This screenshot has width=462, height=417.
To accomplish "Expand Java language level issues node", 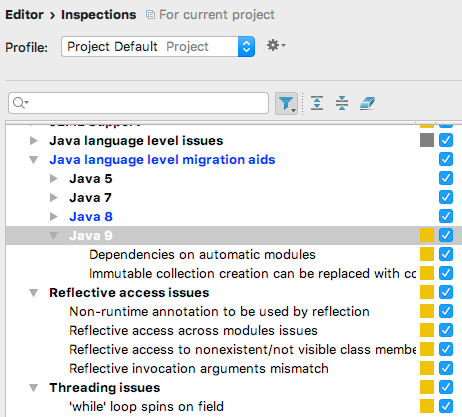I will (x=34, y=141).
